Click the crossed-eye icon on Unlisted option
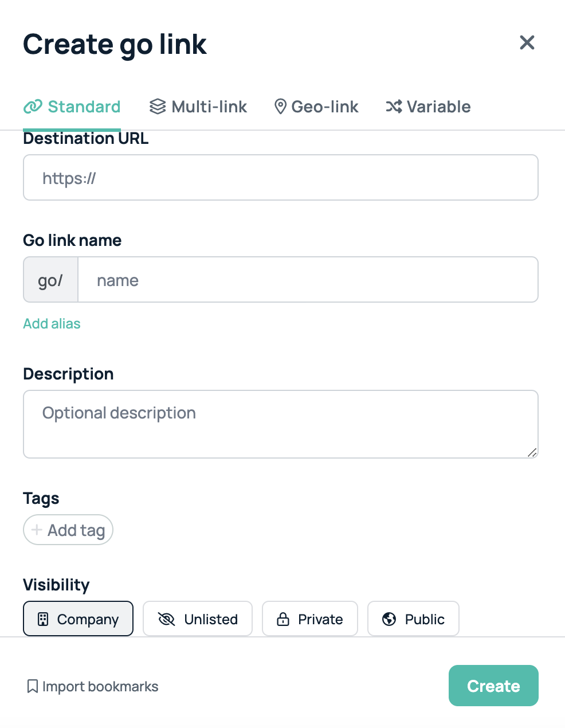Screen dimensions: 565x728 (166, 619)
